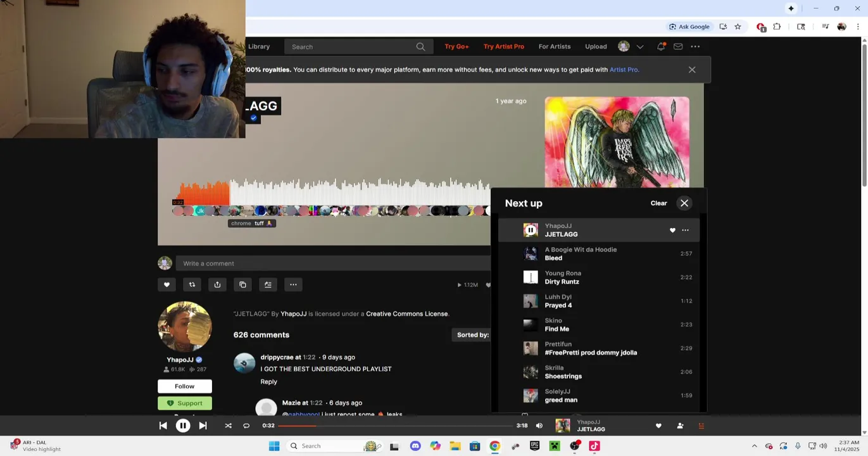Play Dirty Runtz by Young Rona

(599, 277)
